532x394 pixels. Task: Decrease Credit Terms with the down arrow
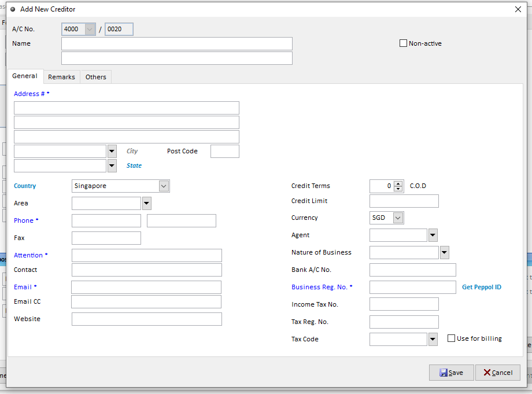398,189
